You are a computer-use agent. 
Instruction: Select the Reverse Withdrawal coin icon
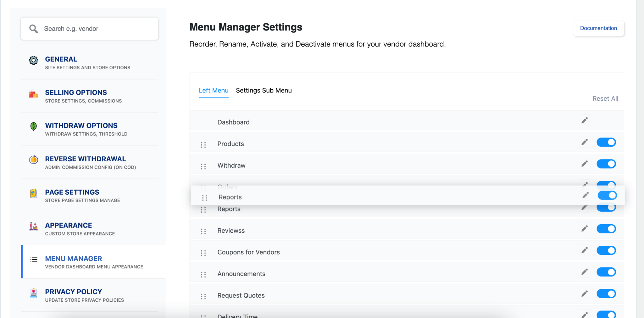click(x=33, y=160)
